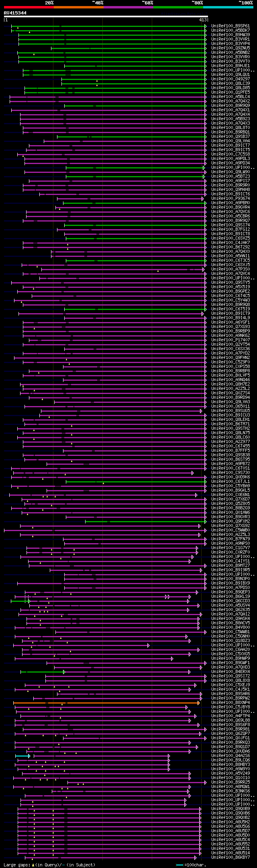Open hit UniRef100_A5BLC4

tap(230, 97)
